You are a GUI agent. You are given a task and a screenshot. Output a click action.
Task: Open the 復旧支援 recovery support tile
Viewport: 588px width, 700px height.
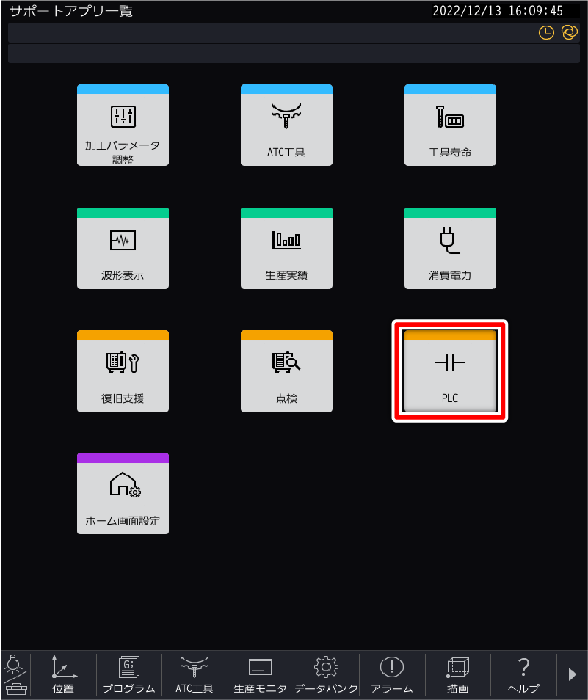[123, 371]
